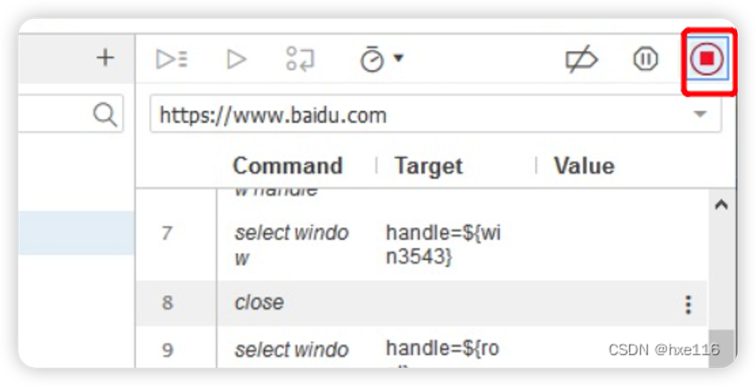Click the Target column header

(x=429, y=166)
